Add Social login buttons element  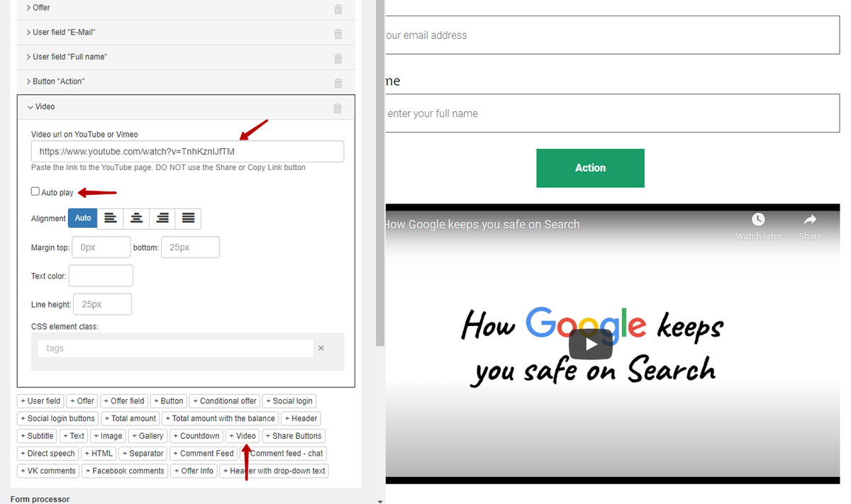pos(57,419)
